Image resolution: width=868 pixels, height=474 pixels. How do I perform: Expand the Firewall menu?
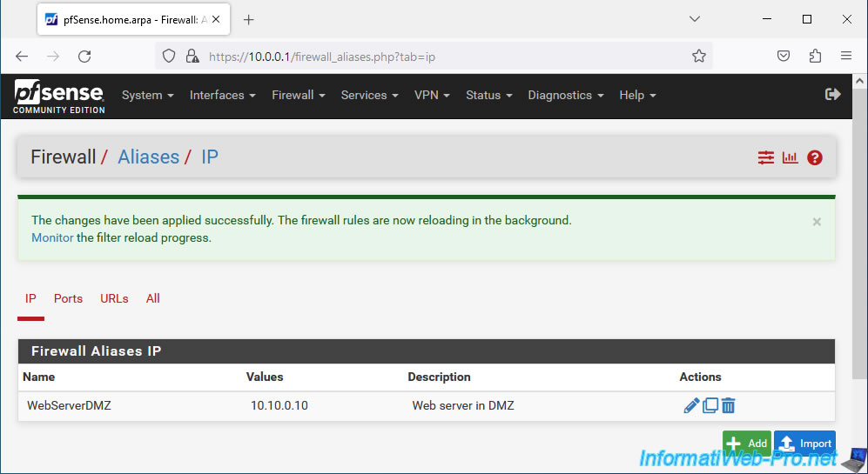click(x=299, y=95)
